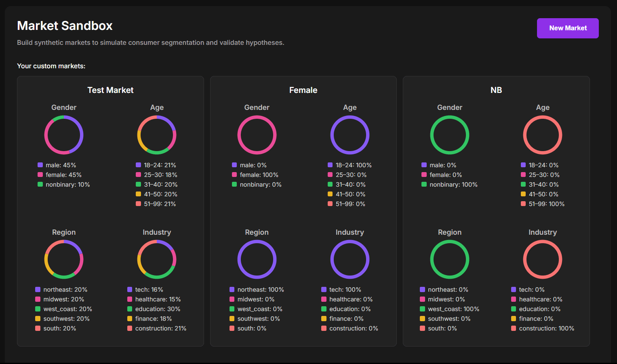The width and height of the screenshot is (617, 364).
Task: Click the Industry donut chart in NB market
Action: point(543,259)
